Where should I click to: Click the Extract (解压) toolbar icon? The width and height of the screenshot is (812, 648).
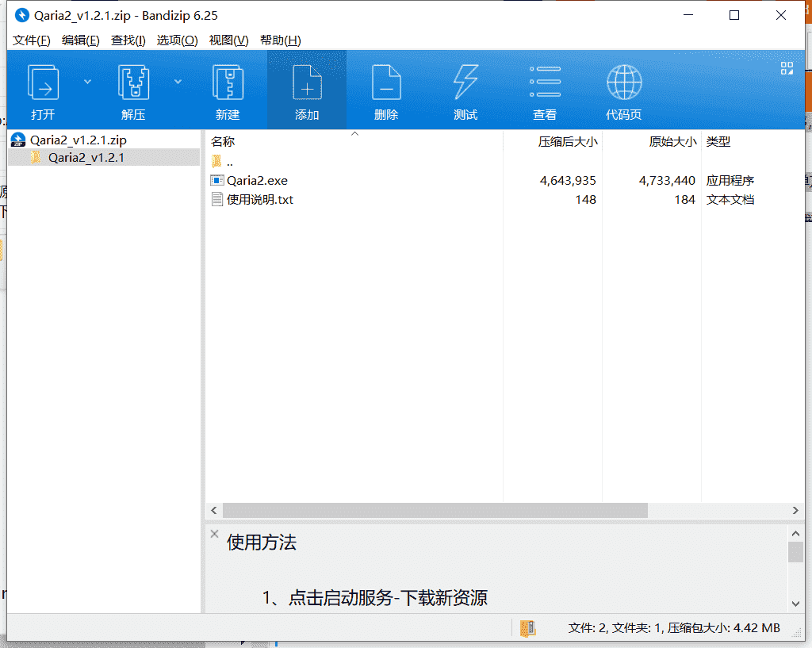point(133,82)
